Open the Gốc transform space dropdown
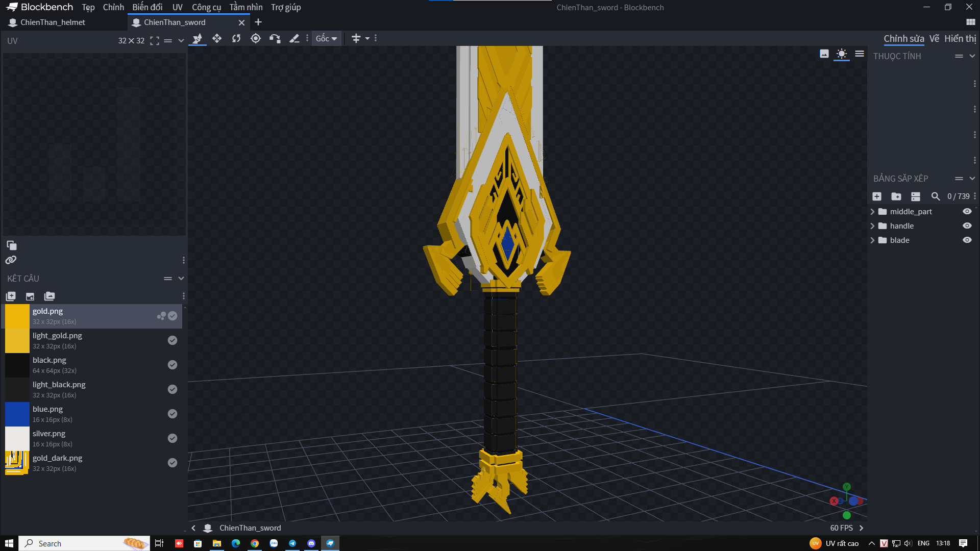 tap(326, 38)
